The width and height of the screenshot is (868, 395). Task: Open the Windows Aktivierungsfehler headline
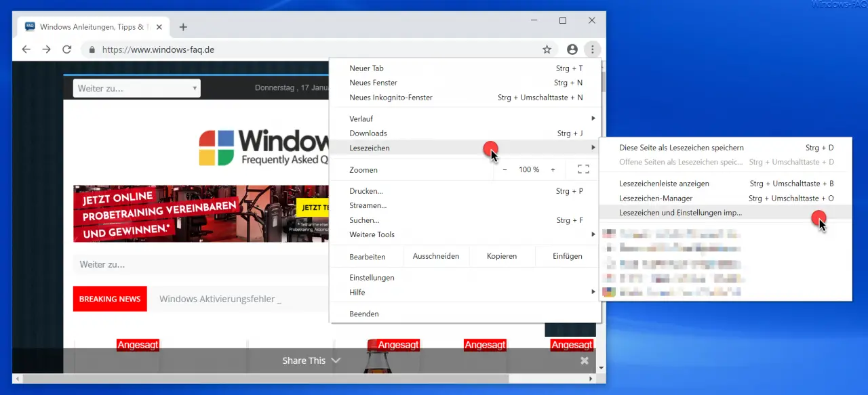point(220,299)
